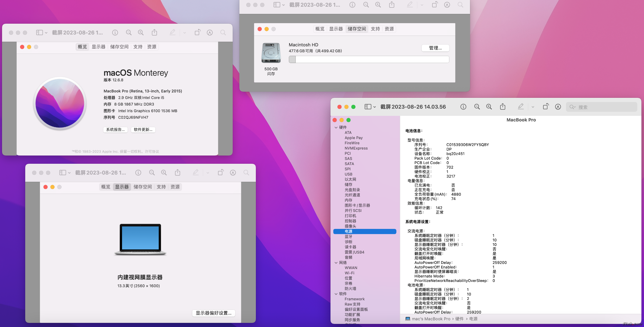Zoom in in the front Preview window titled 14.03.56
The height and width of the screenshot is (327, 644).
(489, 107)
